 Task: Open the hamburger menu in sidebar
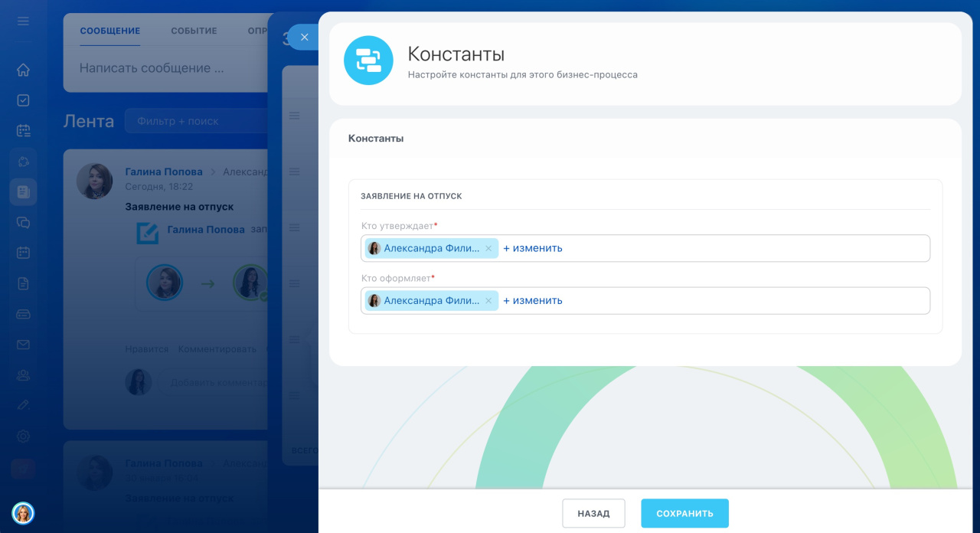(23, 21)
